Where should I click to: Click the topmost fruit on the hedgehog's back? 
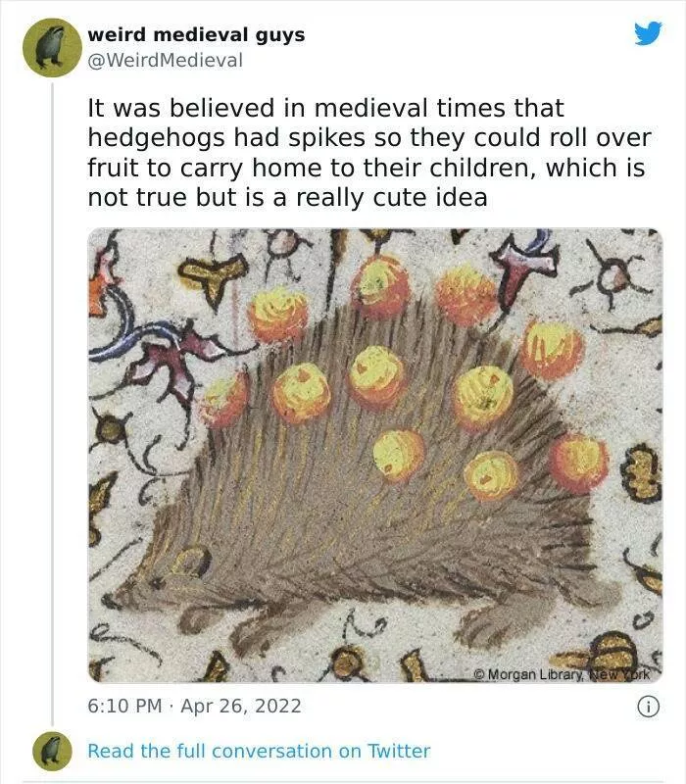[x=381, y=285]
